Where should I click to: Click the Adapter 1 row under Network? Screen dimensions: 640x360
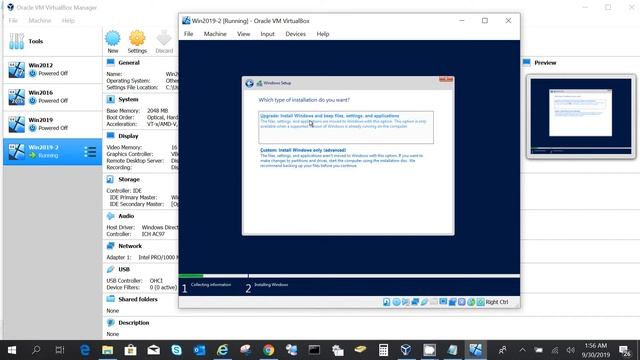142,257
